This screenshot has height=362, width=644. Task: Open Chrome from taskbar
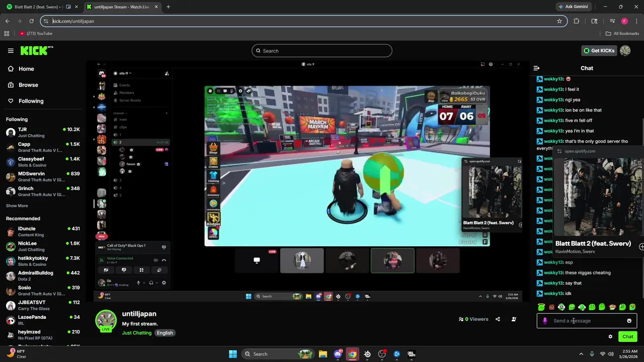[352, 354]
